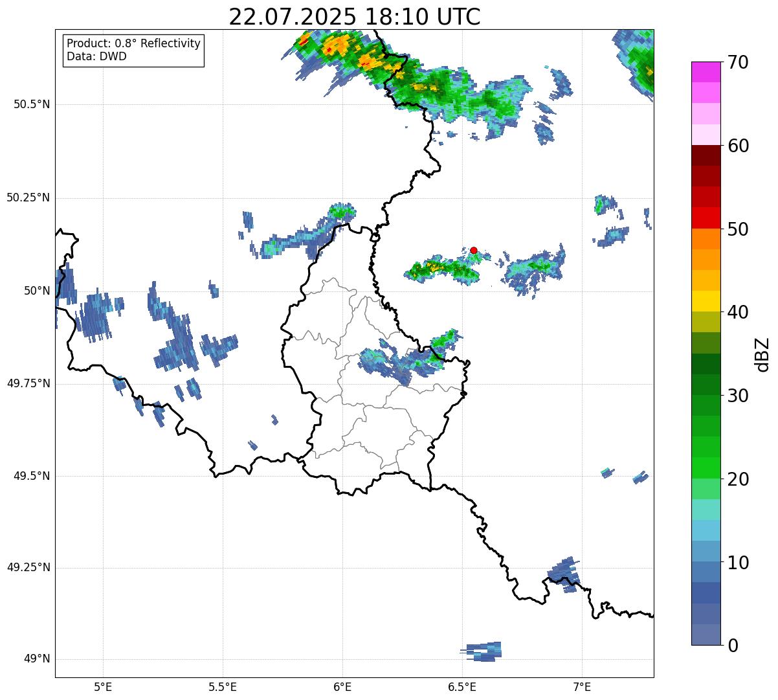Click the small radar echo near 49°N 6.5°E
Image resolution: width=778 pixels, height=700 pixels.
(482, 651)
